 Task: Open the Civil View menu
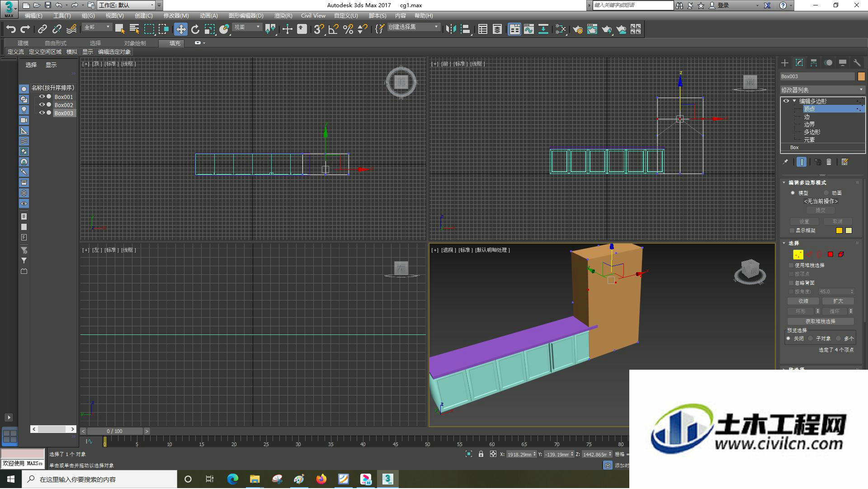(x=313, y=16)
